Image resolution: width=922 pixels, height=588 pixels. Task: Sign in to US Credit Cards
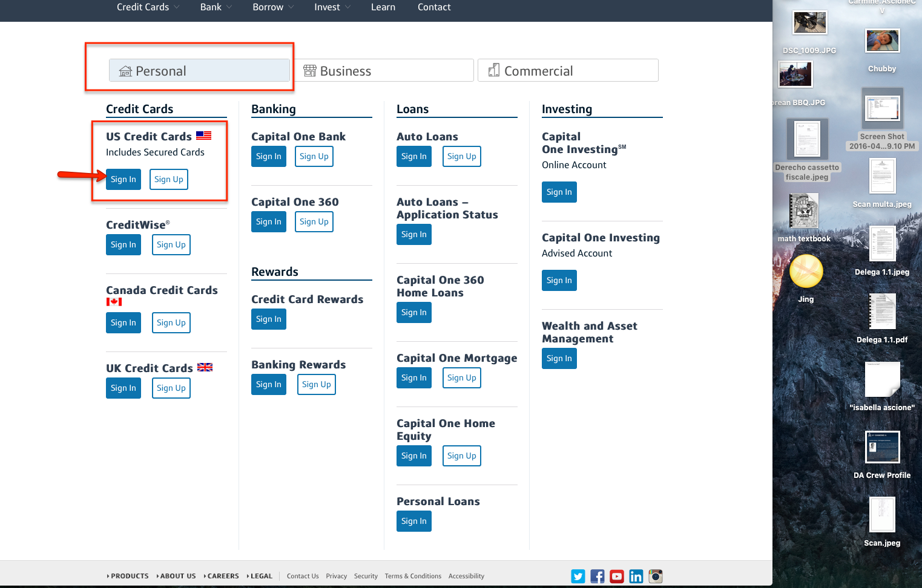click(123, 180)
